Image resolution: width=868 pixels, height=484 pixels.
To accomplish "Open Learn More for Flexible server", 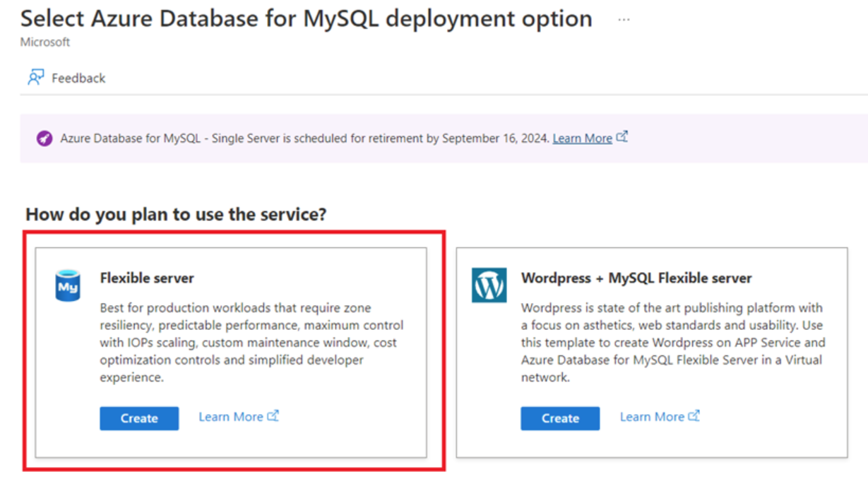I will click(x=231, y=417).
